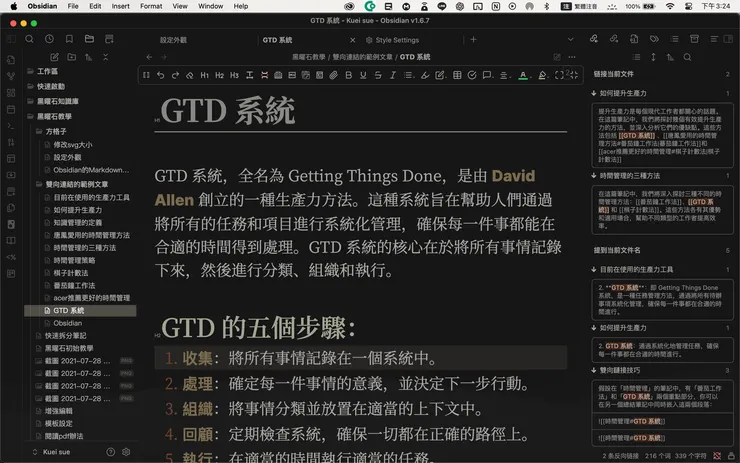Open the tags pane icon
740x463 pixels.
pyautogui.click(x=654, y=39)
